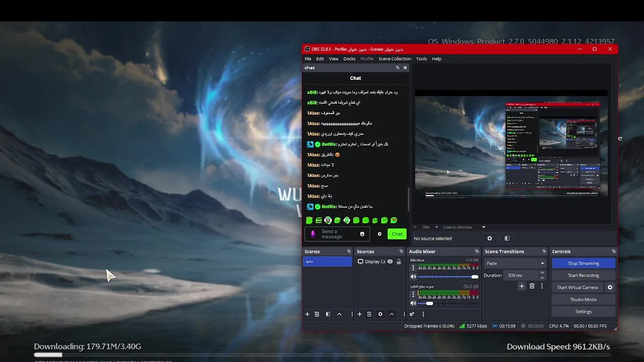Image resolution: width=644 pixels, height=362 pixels.
Task: Delete the selected scene with the trash icon
Action: pos(316,314)
